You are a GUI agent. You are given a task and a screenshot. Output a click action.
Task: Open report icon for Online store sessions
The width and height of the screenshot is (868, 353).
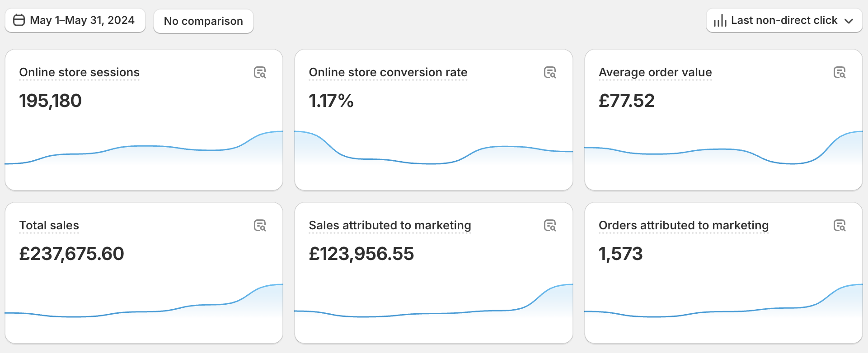pos(260,73)
